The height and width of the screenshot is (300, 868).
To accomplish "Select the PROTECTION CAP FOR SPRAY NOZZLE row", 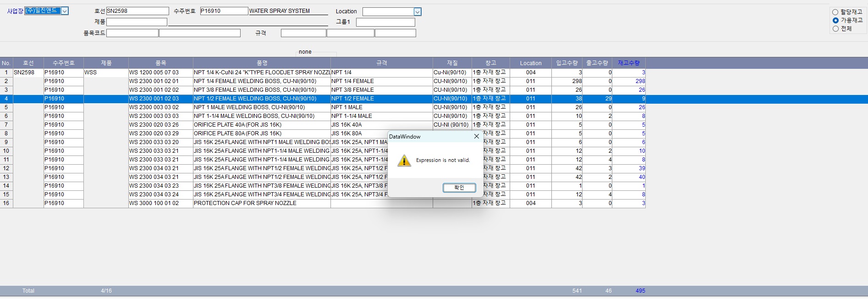I will pyautogui.click(x=245, y=203).
